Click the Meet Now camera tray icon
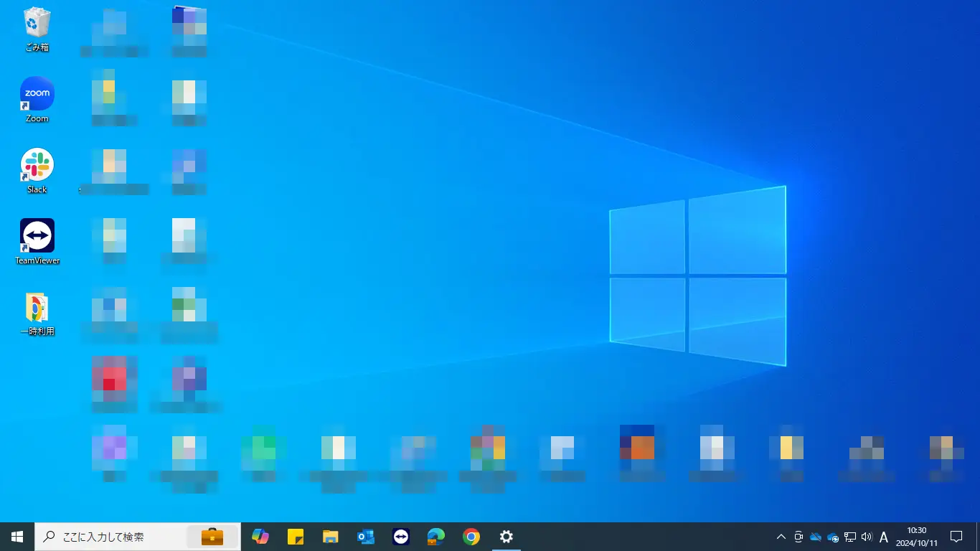Screen dimensions: 980x551 tap(798, 537)
